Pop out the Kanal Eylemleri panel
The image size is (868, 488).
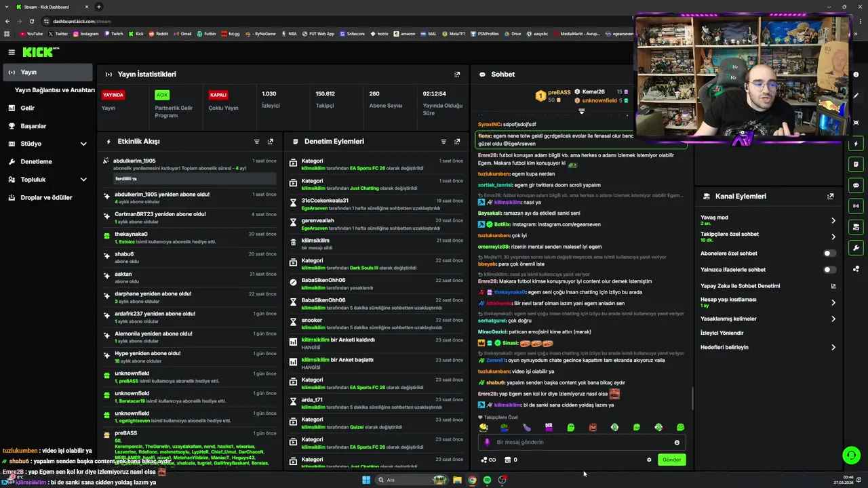pos(830,197)
